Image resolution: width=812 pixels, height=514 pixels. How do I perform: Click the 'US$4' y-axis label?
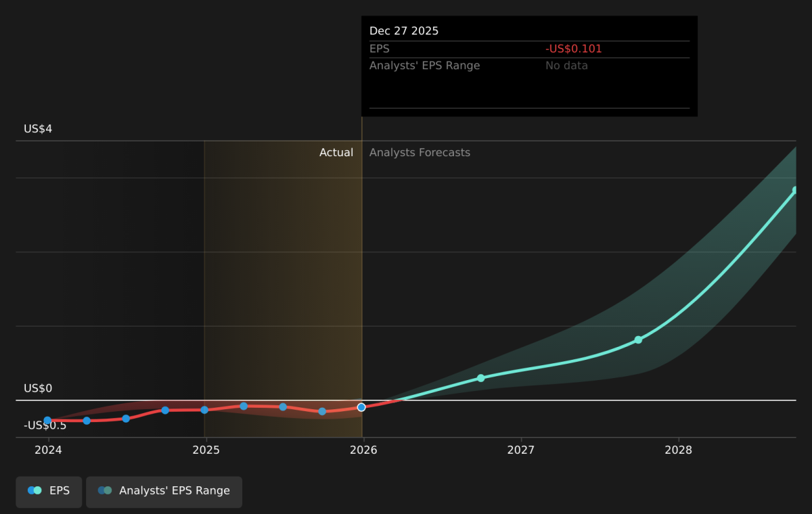[x=38, y=129]
